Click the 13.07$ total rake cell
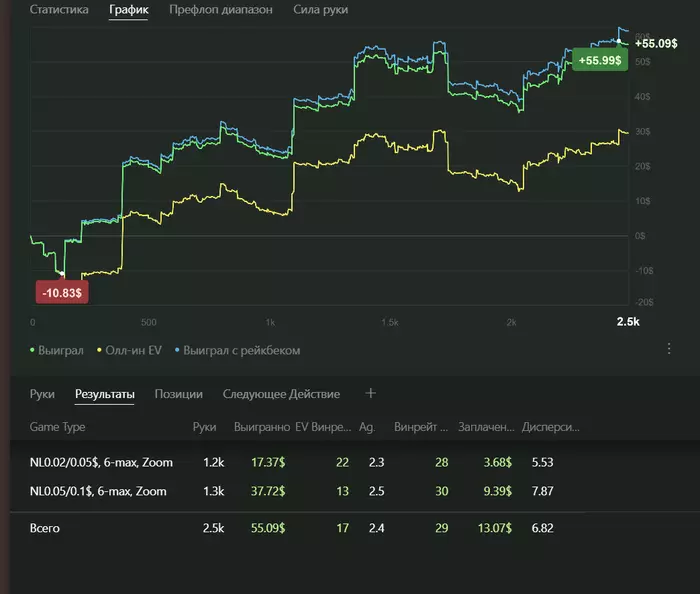This screenshot has width=700, height=594. [495, 528]
